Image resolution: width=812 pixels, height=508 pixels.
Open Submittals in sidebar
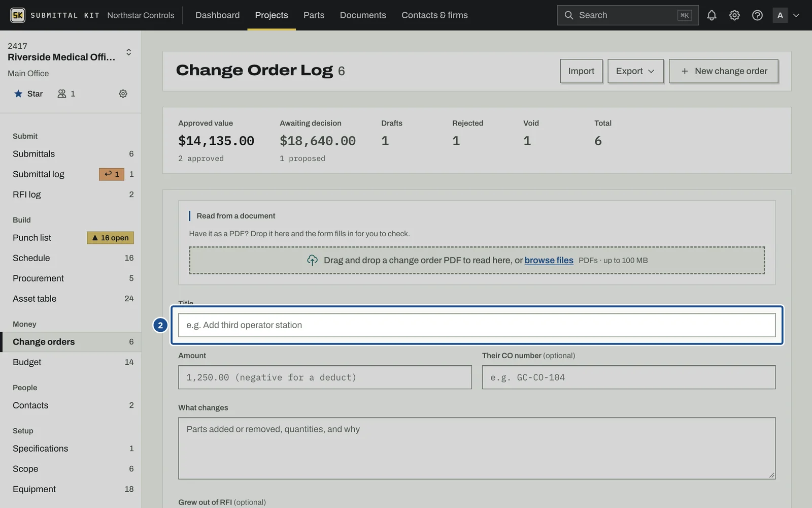point(71,154)
